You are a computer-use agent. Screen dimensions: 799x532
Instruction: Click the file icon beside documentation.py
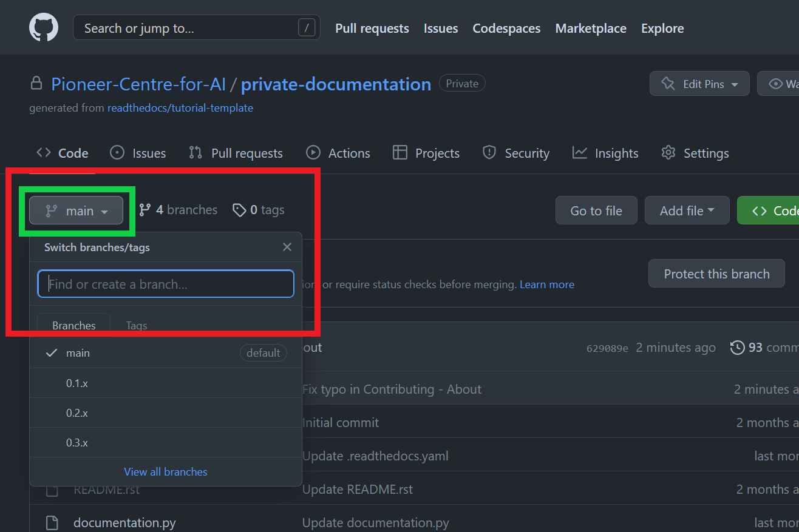[52, 522]
